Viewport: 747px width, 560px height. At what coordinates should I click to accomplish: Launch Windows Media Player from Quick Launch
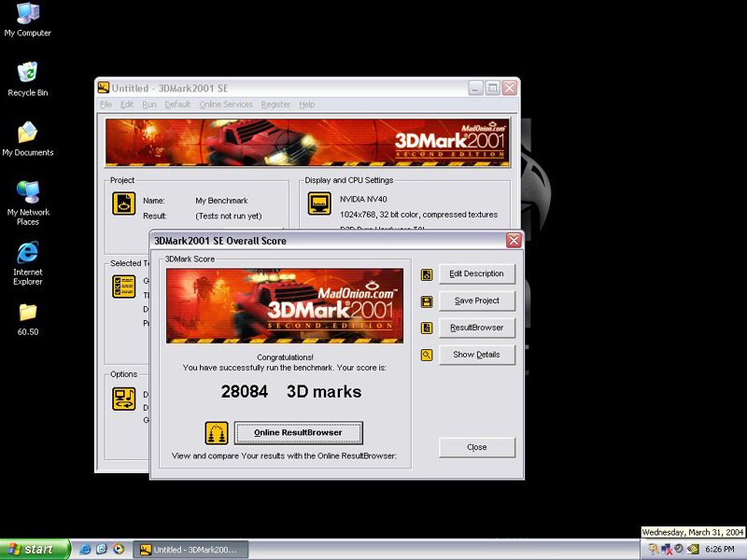click(x=119, y=549)
